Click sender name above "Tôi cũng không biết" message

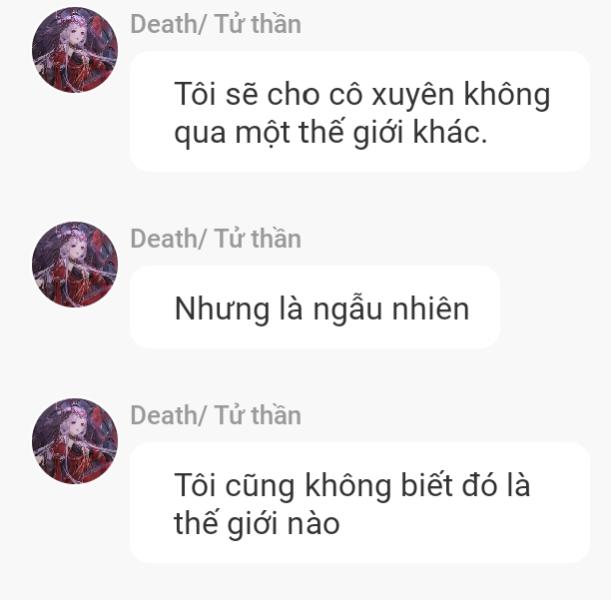(x=215, y=415)
